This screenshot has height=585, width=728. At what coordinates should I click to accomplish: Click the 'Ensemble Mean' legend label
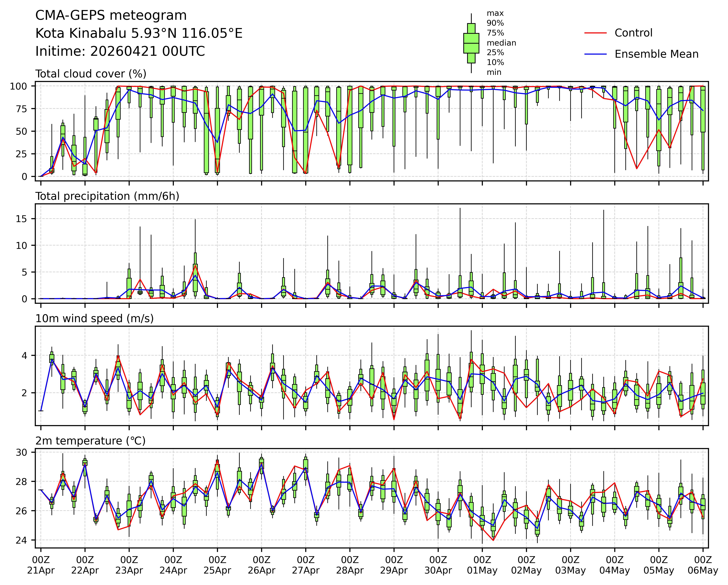[656, 54]
